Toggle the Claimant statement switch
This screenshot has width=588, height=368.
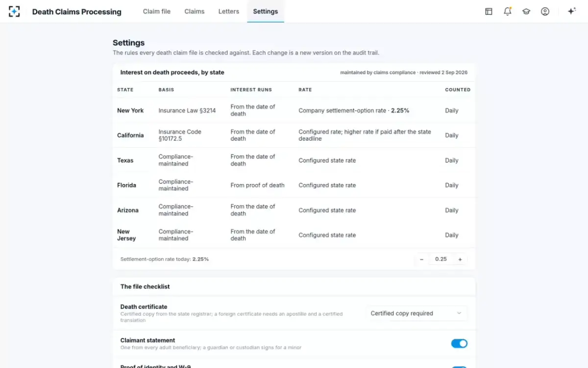click(459, 343)
